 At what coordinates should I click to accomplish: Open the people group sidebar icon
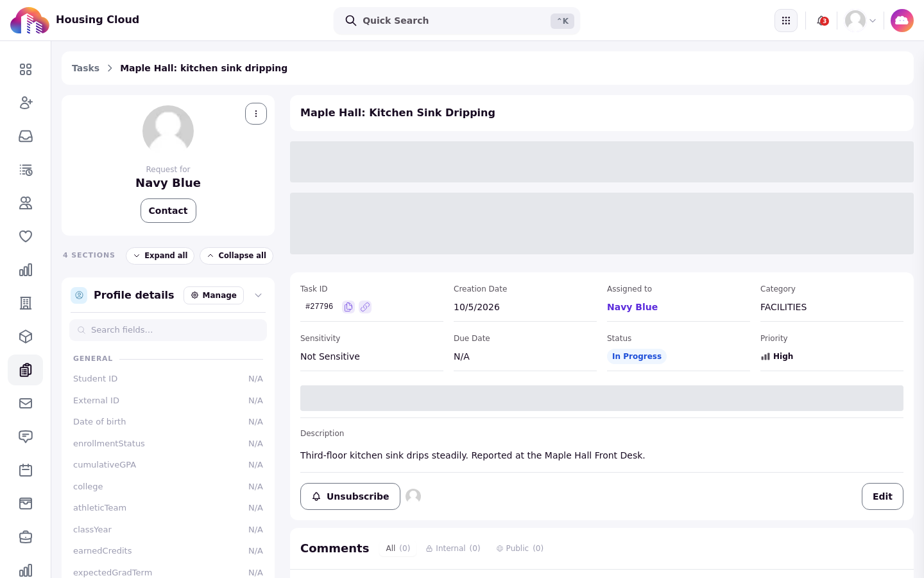[26, 203]
